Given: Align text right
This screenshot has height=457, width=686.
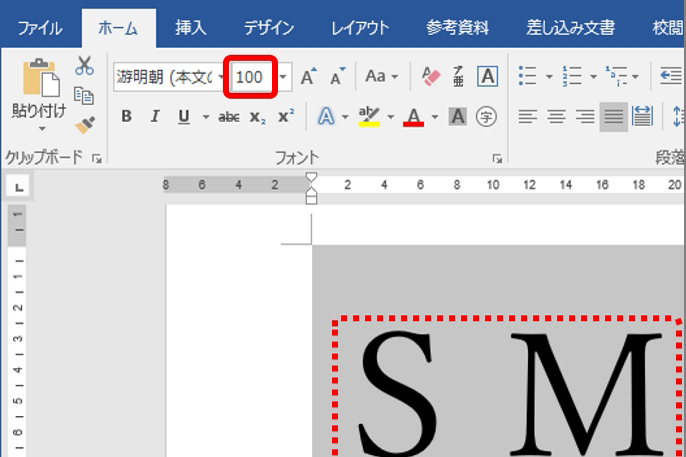Looking at the screenshot, I should click(x=585, y=117).
